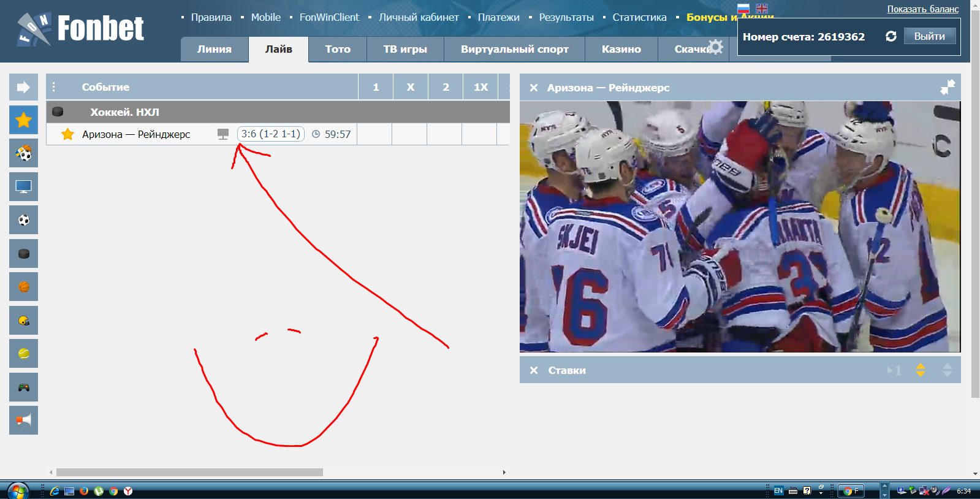Select the TV broadcast monitor icon in sidebar
The image size is (980, 499).
23,186
